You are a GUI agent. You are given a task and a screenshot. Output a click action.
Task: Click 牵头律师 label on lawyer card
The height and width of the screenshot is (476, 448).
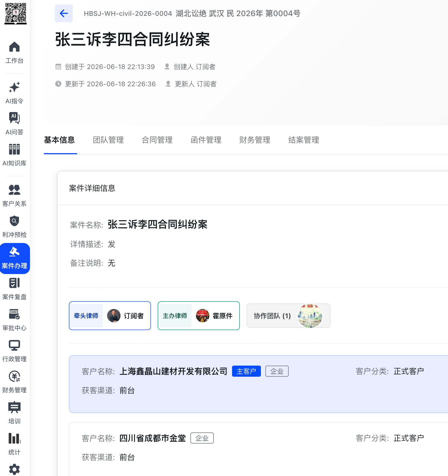(86, 316)
